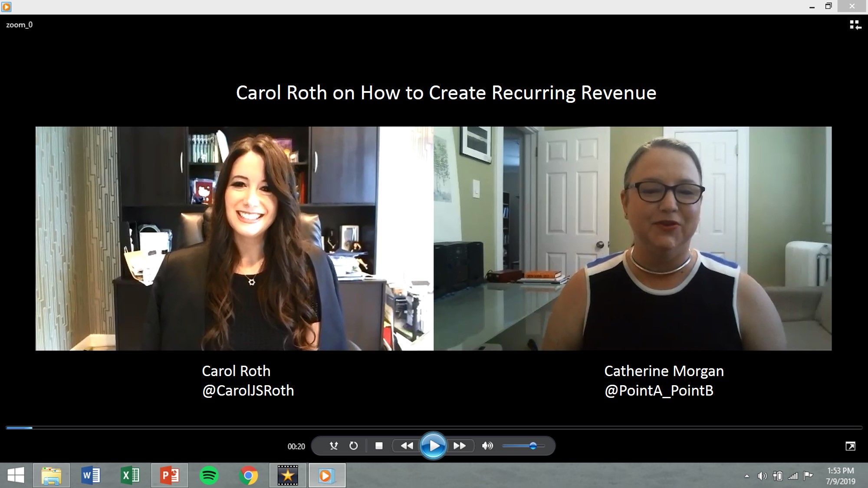
Task: Toggle shuffle mode
Action: (x=334, y=446)
